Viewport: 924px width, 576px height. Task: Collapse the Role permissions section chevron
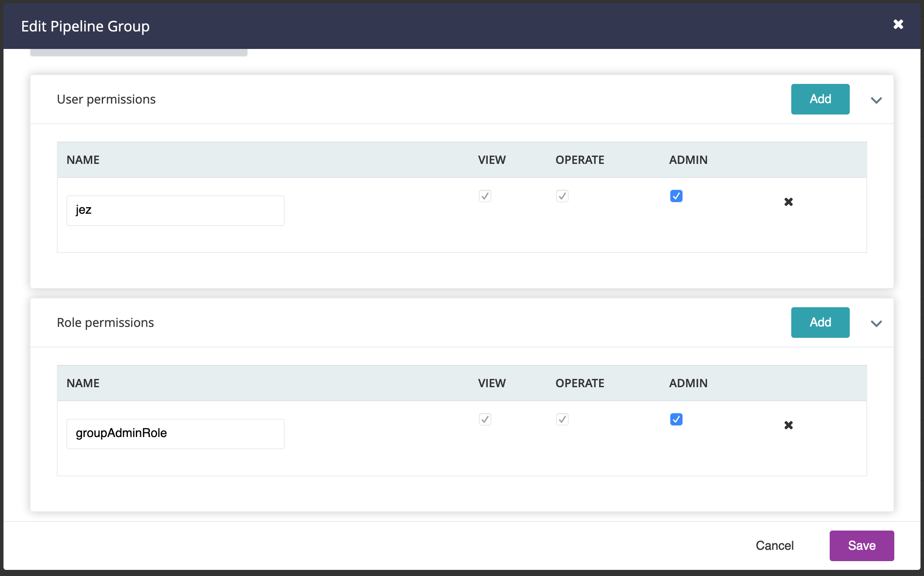(876, 323)
